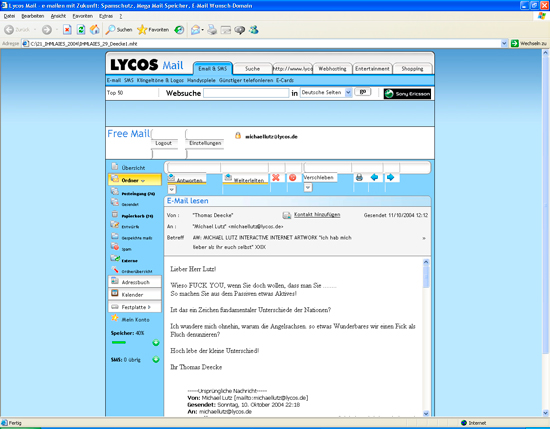Click the browser mail envelope icon
Image resolution: width=550 pixels, height=429 pixels.
pos(196,30)
